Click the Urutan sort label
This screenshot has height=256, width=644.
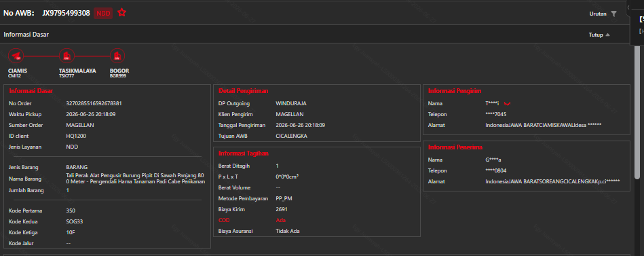(598, 14)
